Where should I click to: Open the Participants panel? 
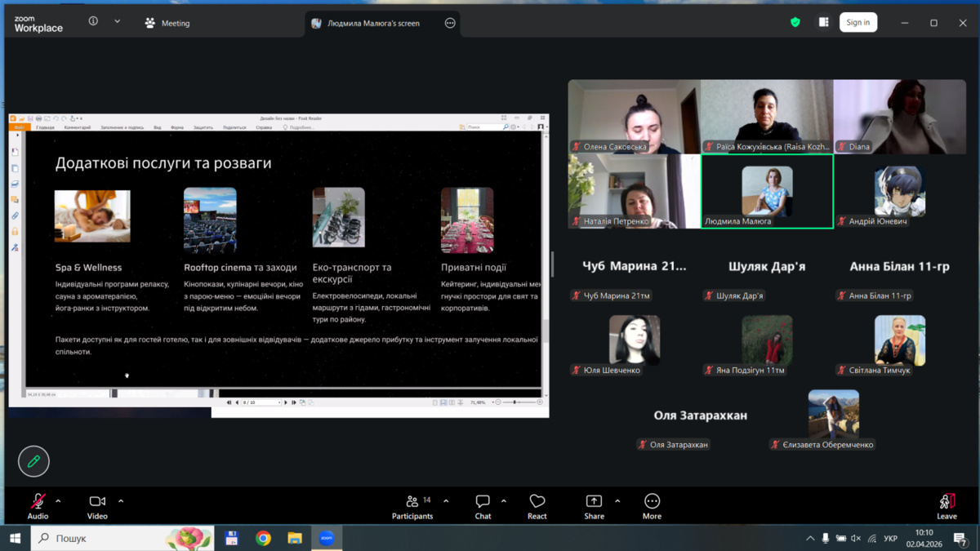[x=412, y=505]
